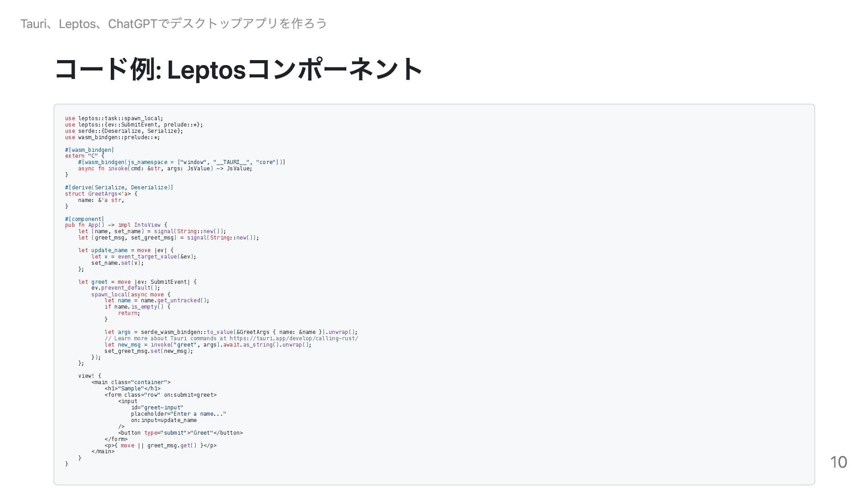
Task: Click the "spawn_local(async move" line
Action: pyautogui.click(x=131, y=295)
